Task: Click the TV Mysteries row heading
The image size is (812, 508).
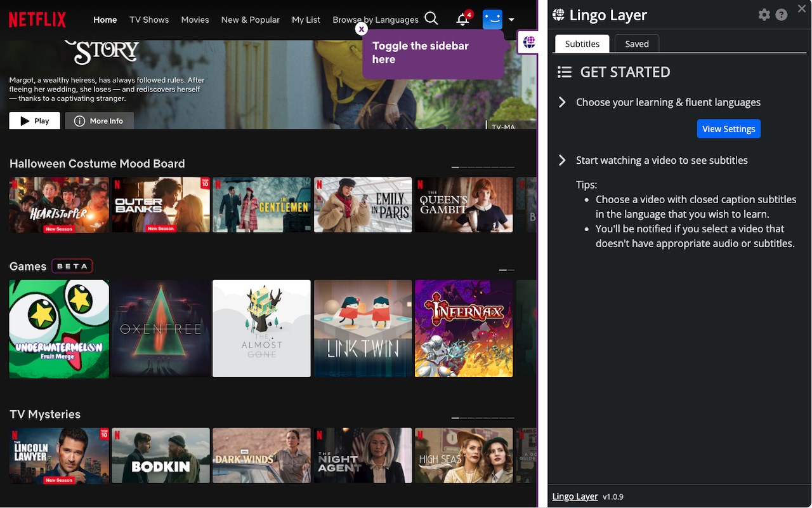Action: [x=45, y=414]
